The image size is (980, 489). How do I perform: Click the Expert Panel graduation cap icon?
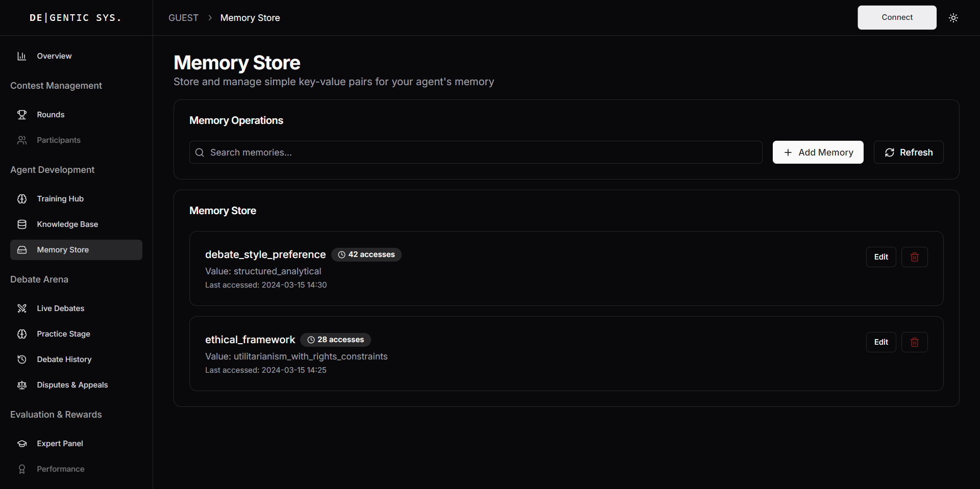pyautogui.click(x=21, y=444)
